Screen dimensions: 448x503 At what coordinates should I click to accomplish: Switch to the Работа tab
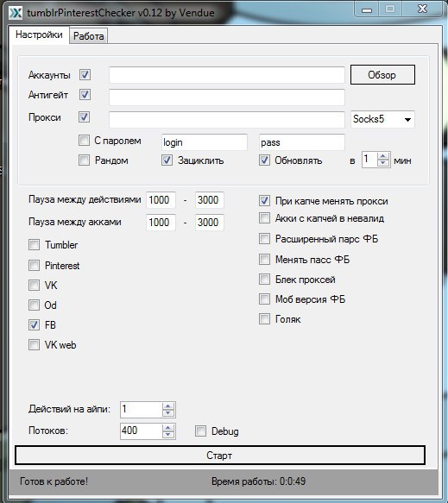click(x=89, y=36)
